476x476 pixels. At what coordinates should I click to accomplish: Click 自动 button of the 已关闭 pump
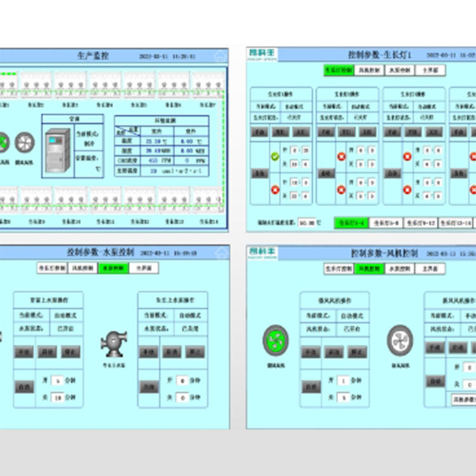click(x=149, y=387)
